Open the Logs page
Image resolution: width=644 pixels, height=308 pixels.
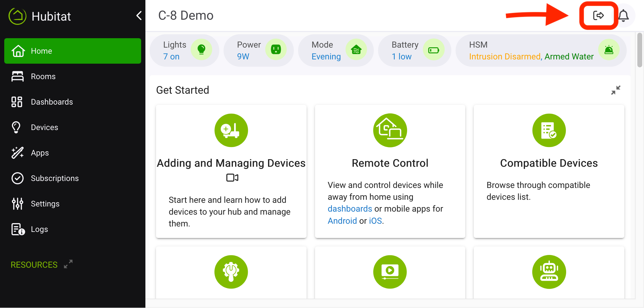point(39,229)
